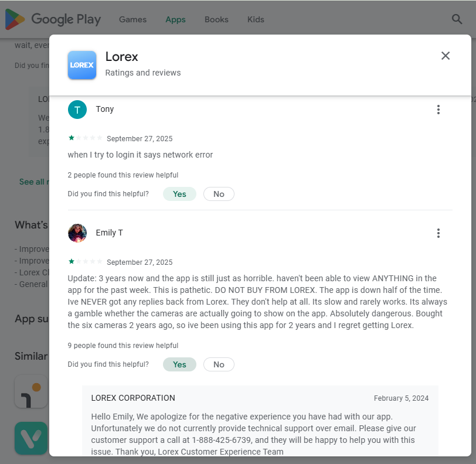Open the Books tab
The width and height of the screenshot is (476, 464).
click(216, 19)
